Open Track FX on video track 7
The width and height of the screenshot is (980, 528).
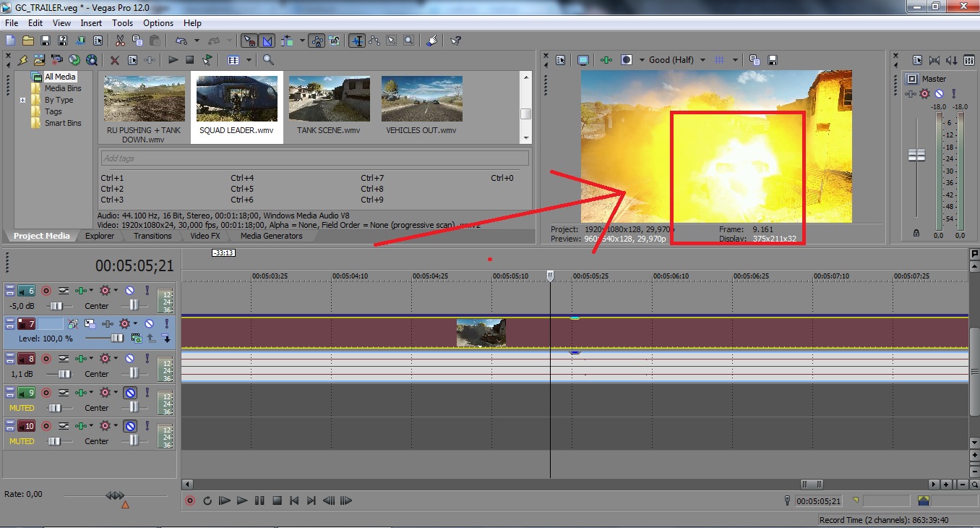[108, 324]
